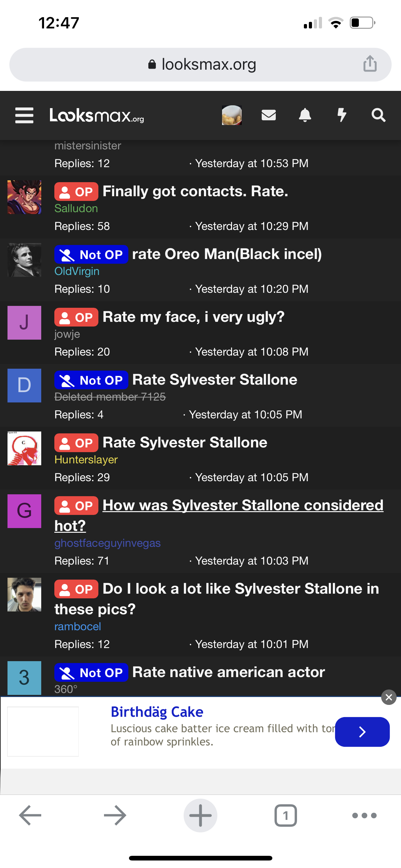Open rambocel's avatar thumbnail
The image size is (401, 868).
tap(24, 595)
